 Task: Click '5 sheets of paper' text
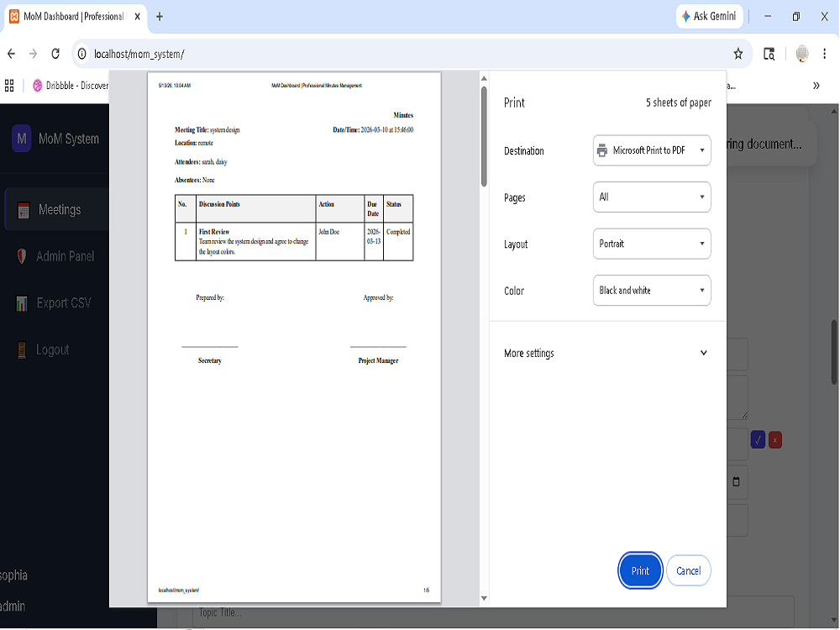678,102
